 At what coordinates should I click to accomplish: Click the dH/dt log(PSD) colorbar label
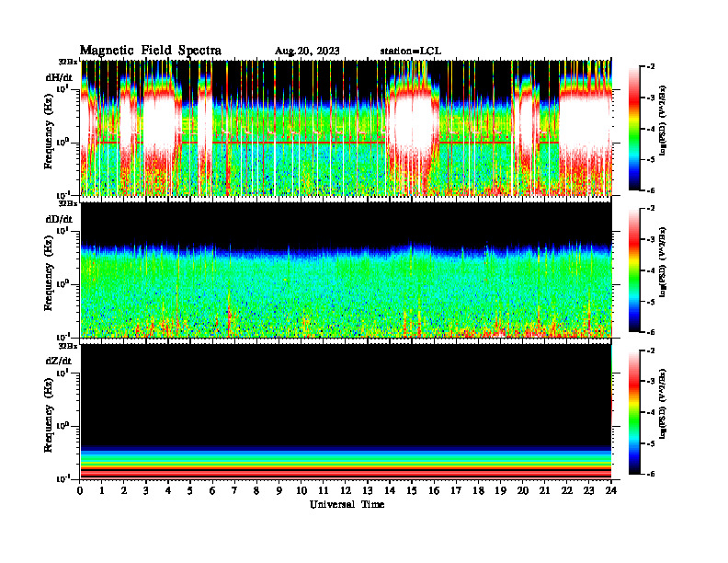(664, 121)
